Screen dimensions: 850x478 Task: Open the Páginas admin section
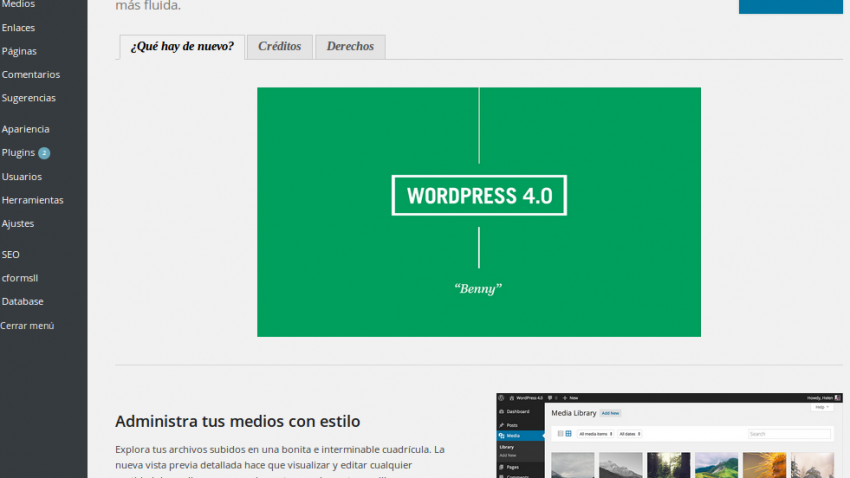coord(19,51)
